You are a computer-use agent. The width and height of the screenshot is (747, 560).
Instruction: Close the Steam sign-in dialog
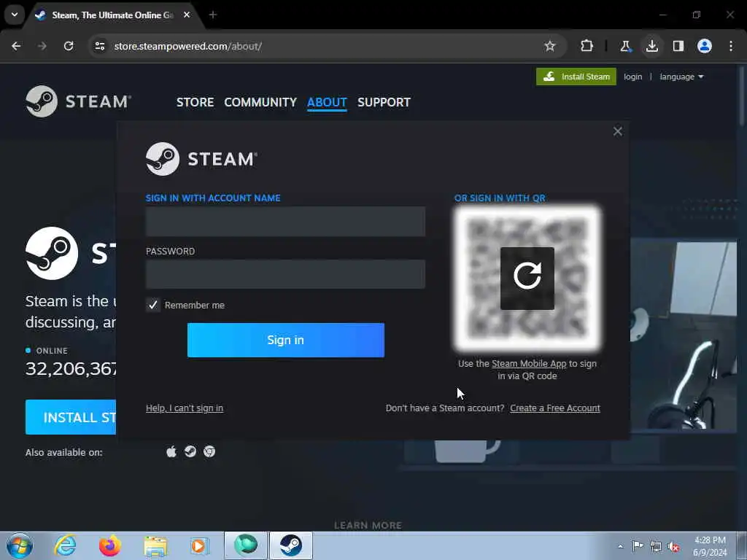point(617,131)
